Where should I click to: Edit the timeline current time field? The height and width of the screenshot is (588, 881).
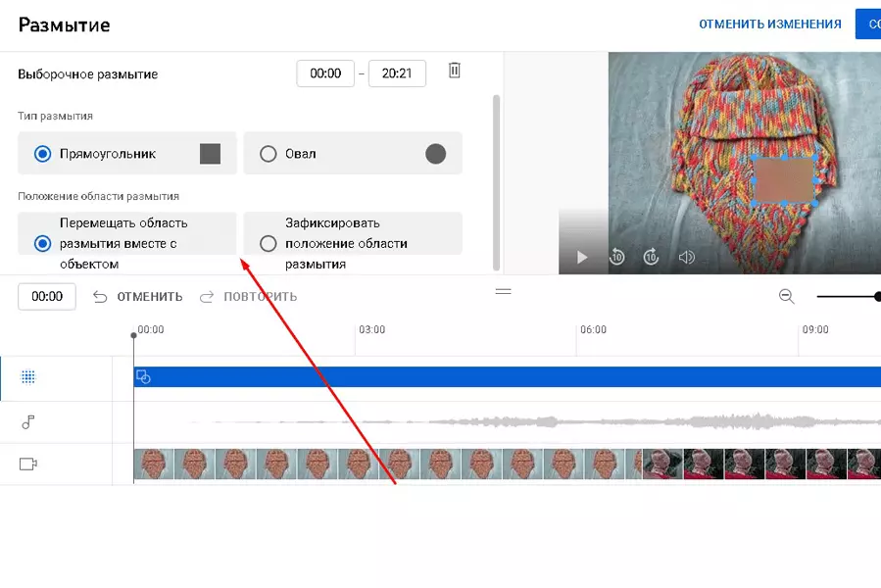(x=47, y=297)
